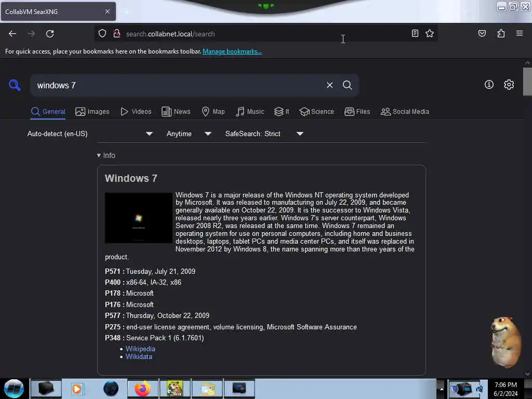Viewport: 532px width, 399px height.
Task: Submit search with the magnifier button
Action: [347, 85]
